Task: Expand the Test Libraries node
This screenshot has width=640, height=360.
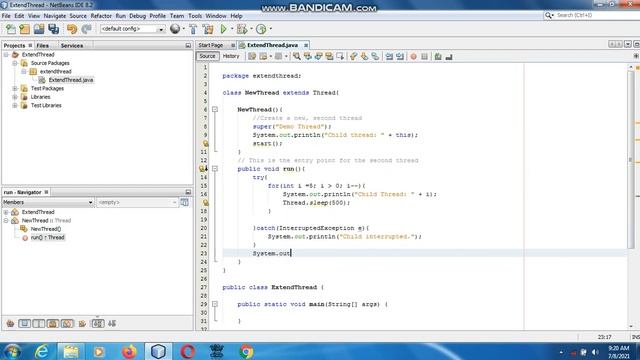Action: point(15,106)
